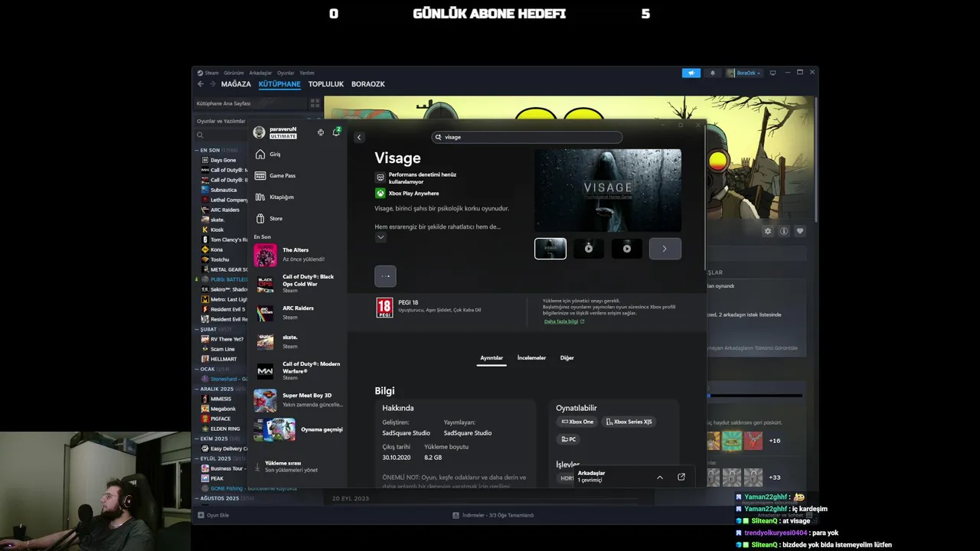Viewport: 980px width, 551px height.
Task: Collapse the ŞUBAT category in Steam
Action: coord(197,329)
